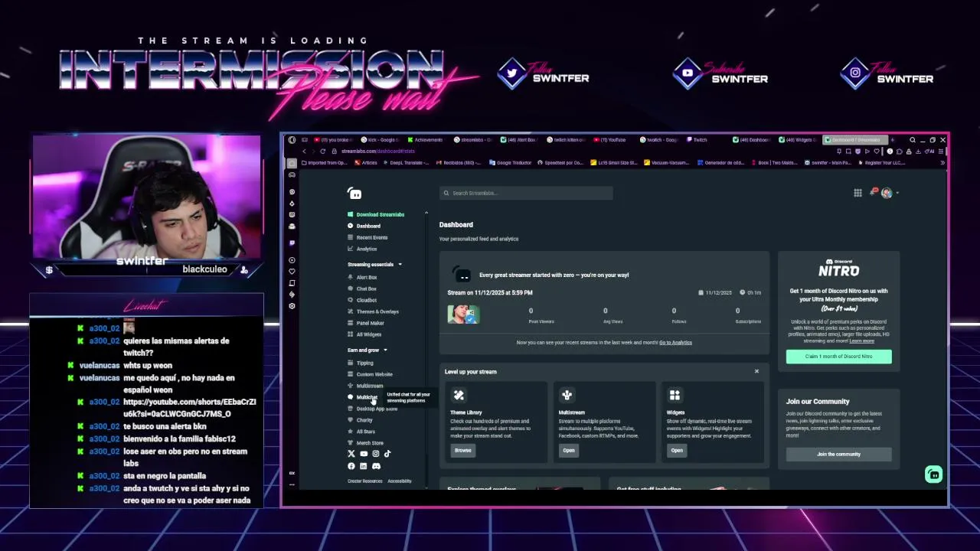Open the Streamlabs LinkedIn social icon
Screen dimensions: 980x551
(x=364, y=466)
